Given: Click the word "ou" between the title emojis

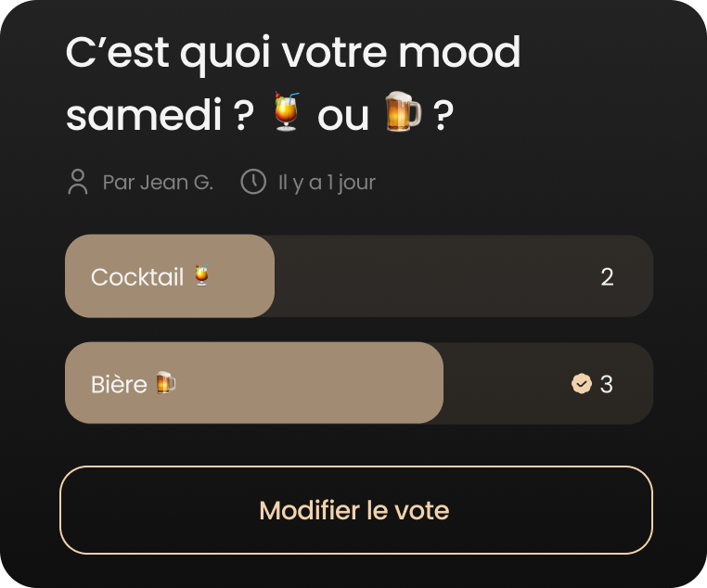Looking at the screenshot, I should [x=343, y=116].
